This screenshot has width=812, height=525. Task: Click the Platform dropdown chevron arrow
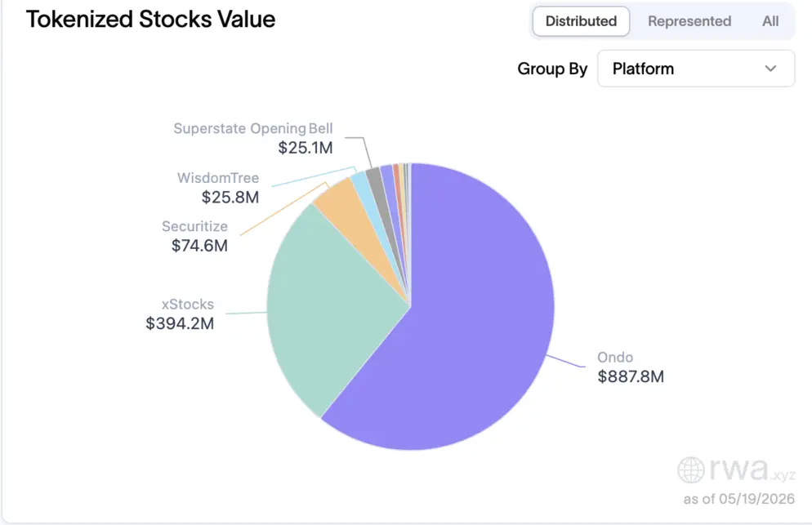pyautogui.click(x=770, y=69)
